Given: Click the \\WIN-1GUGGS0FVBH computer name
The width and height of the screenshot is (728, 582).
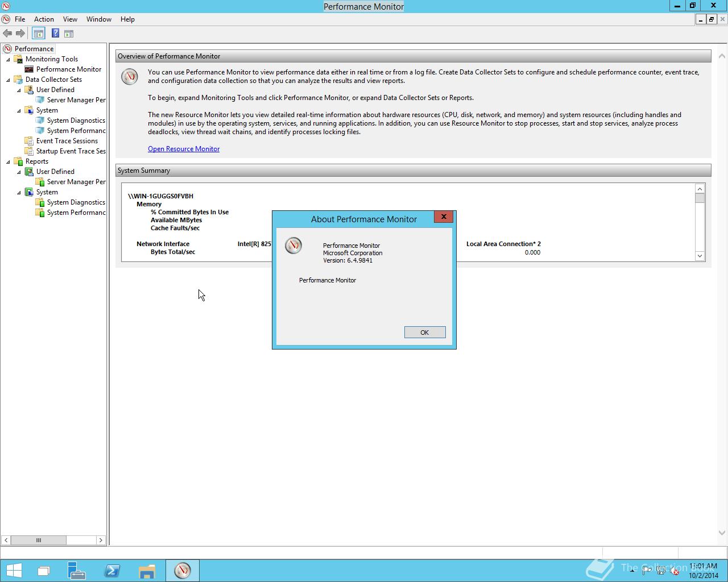Looking at the screenshot, I should [161, 196].
